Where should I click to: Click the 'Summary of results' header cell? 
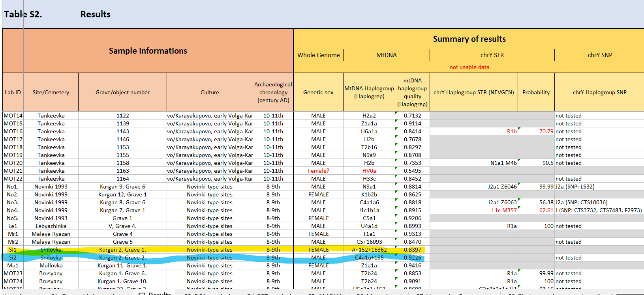469,39
